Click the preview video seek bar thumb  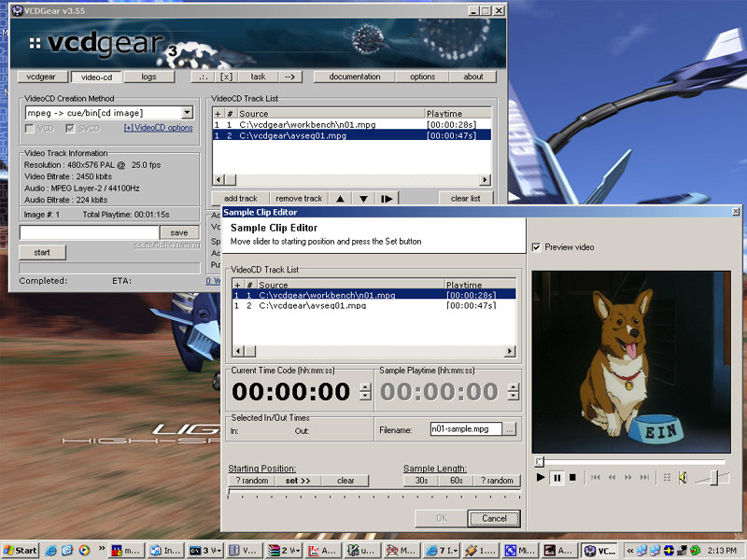point(539,461)
